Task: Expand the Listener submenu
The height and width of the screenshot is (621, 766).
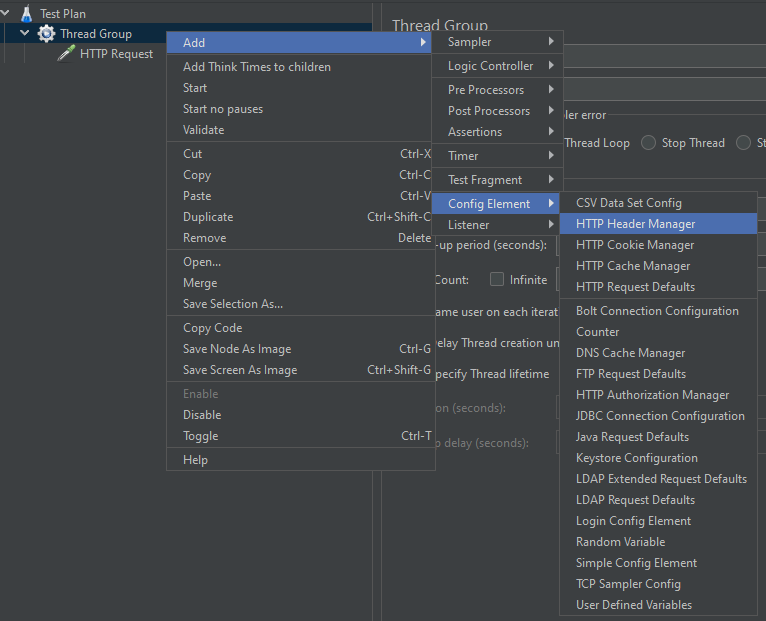Action: 497,225
